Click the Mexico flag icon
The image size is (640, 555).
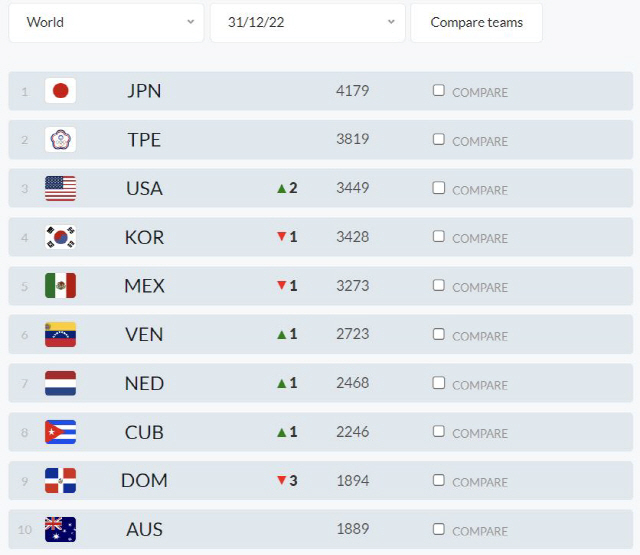tap(60, 286)
